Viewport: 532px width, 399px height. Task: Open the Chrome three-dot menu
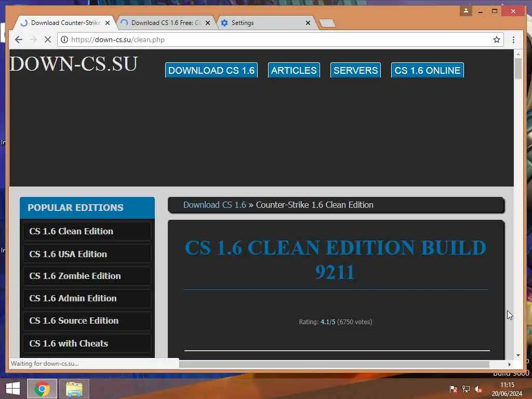[513, 39]
